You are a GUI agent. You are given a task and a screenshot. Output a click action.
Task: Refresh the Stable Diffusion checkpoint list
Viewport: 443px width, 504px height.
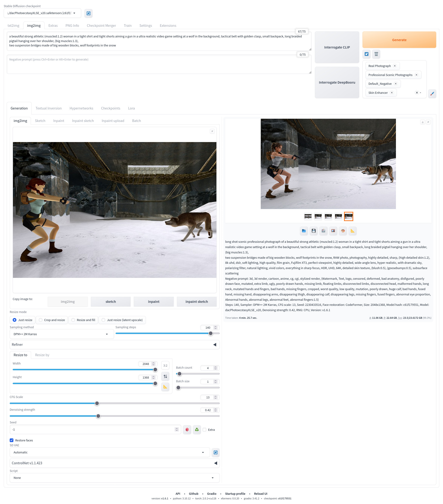coord(88,13)
